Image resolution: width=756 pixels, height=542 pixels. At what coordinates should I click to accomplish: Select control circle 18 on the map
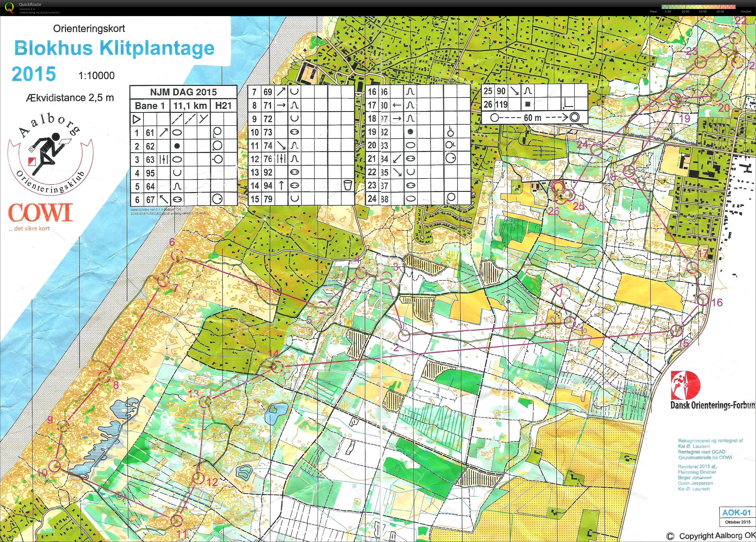click(x=629, y=171)
